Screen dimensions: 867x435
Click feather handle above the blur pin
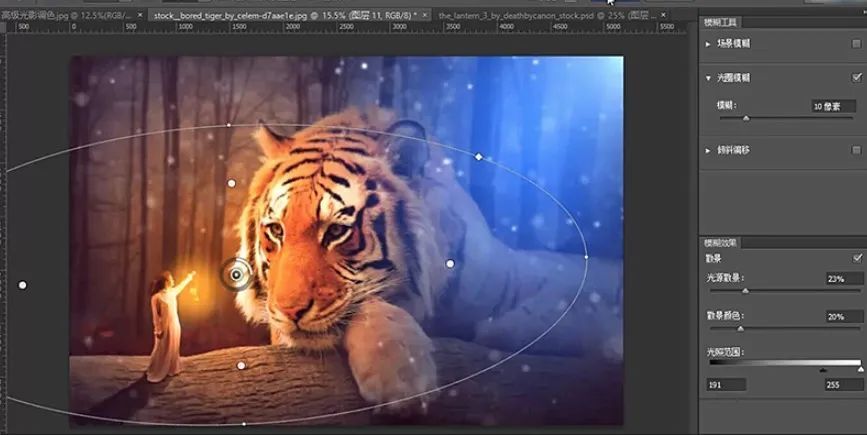(232, 183)
